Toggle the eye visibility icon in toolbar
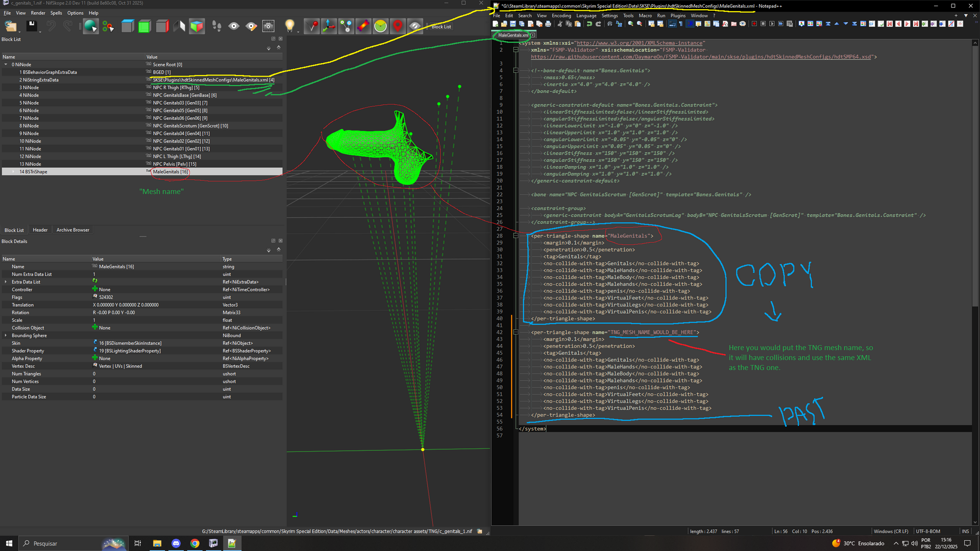Viewport: 980px width, 551px height. point(234,26)
